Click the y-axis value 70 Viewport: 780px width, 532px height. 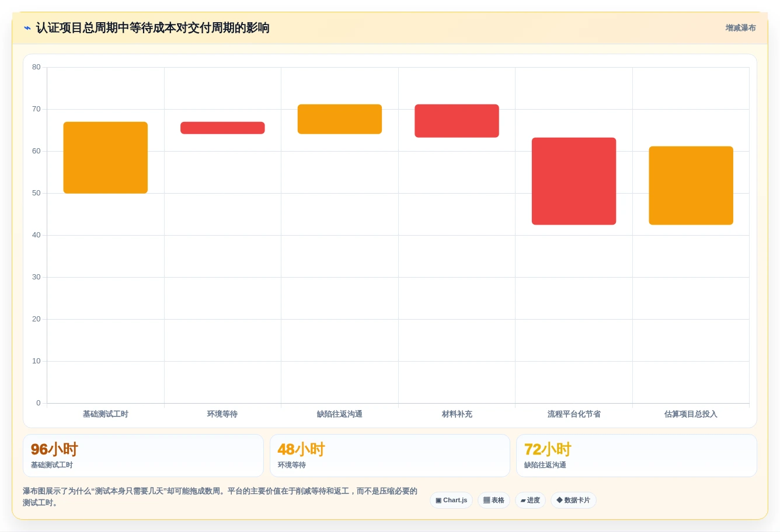pyautogui.click(x=36, y=109)
